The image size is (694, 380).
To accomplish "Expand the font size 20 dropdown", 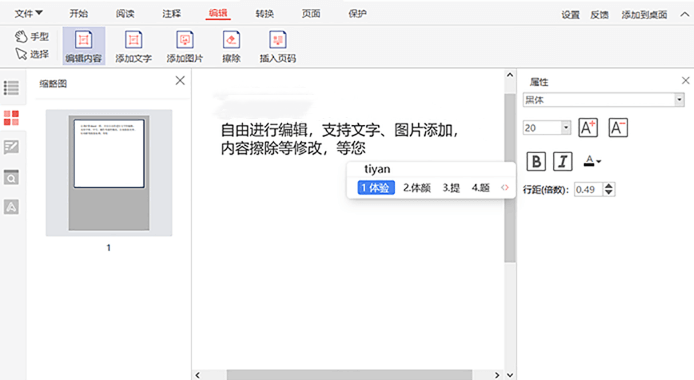I will (x=566, y=128).
